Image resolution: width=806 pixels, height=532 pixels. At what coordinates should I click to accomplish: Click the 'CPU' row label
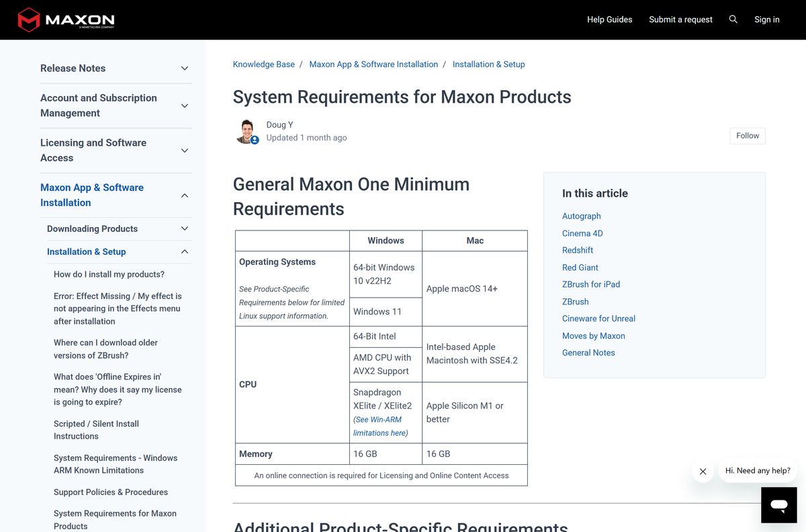coord(248,385)
